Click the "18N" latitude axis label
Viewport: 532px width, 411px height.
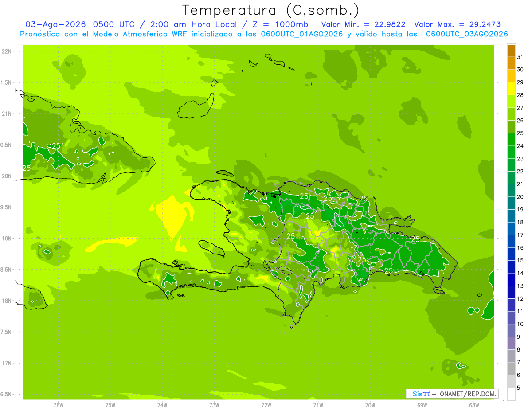[7, 301]
